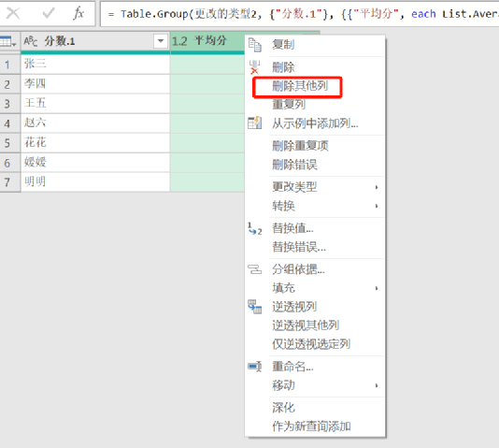Click the confirm checkmark in formula bar

pyautogui.click(x=49, y=13)
